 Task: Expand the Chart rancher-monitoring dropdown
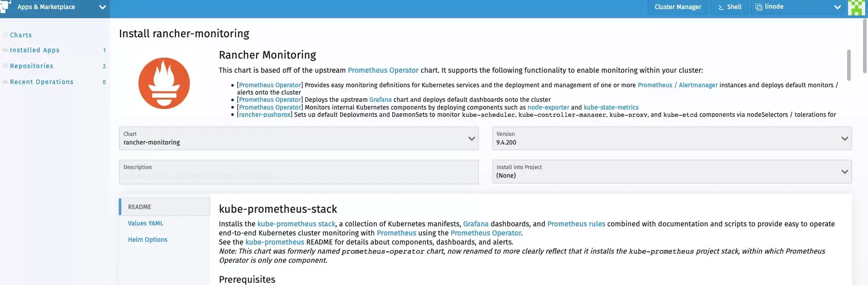point(299,138)
